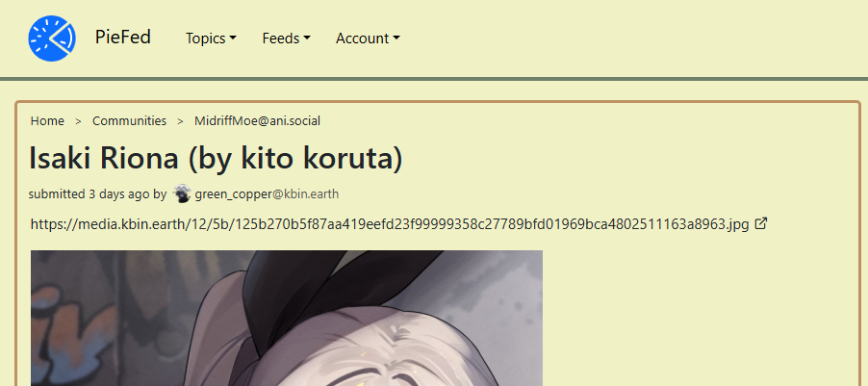
Task: Click the @kbin.earth instance suffix
Action: coord(304,194)
